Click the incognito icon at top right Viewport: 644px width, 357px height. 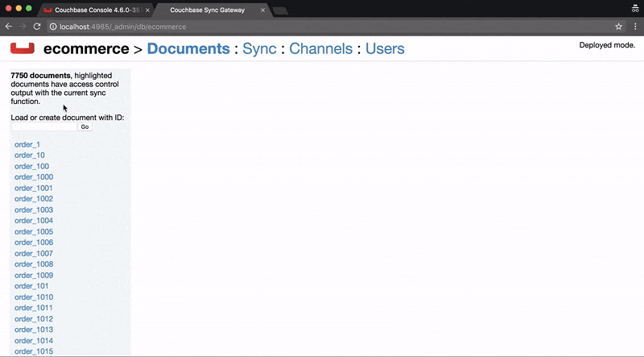tap(635, 9)
